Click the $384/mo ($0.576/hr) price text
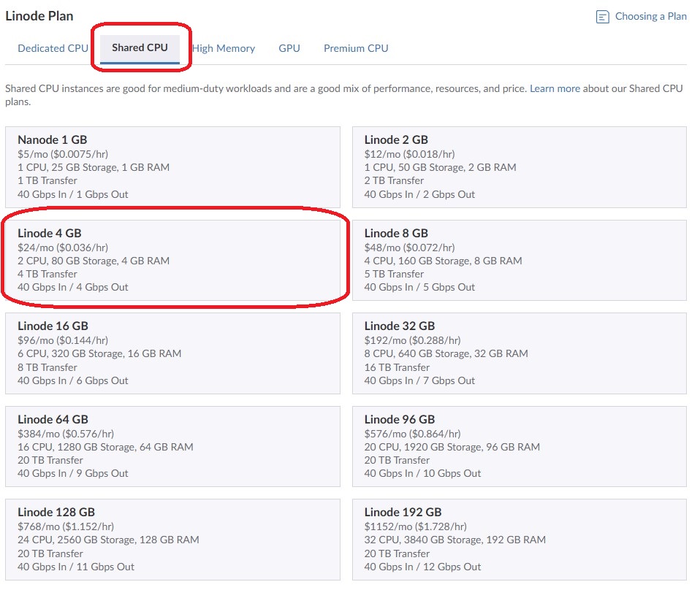The height and width of the screenshot is (590, 700). click(x=66, y=433)
